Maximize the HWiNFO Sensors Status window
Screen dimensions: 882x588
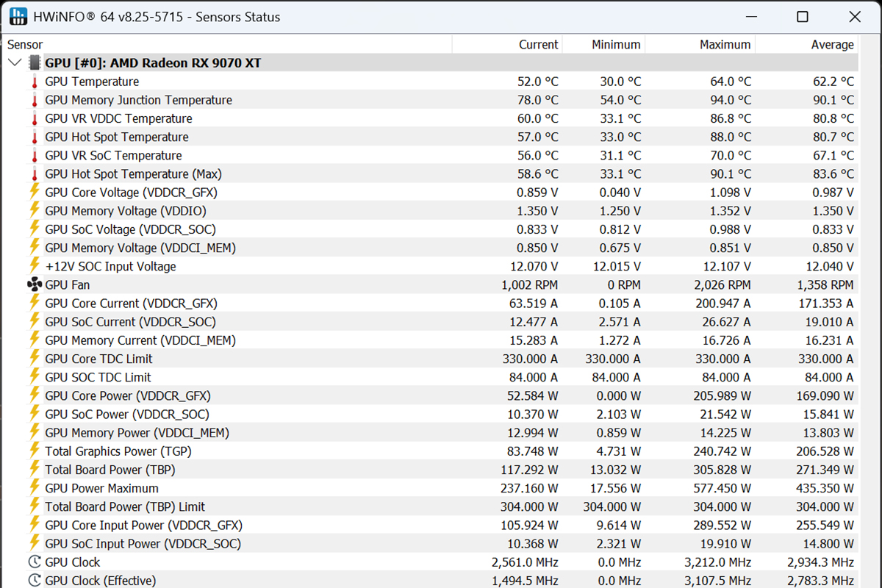(803, 17)
